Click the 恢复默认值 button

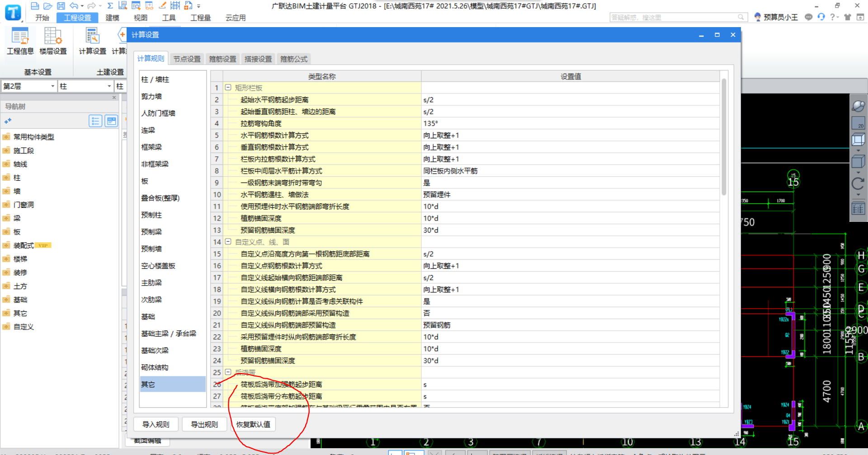tap(253, 424)
